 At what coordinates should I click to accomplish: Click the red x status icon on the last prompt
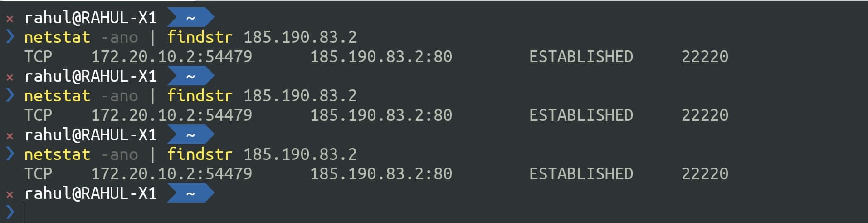click(x=10, y=195)
